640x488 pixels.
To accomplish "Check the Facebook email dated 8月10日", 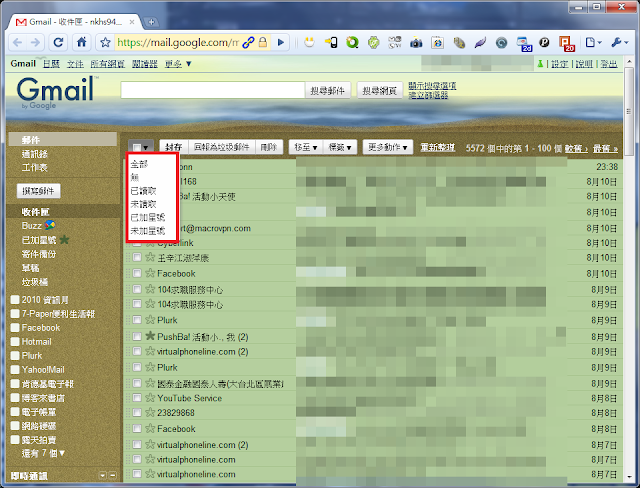I will (137, 273).
